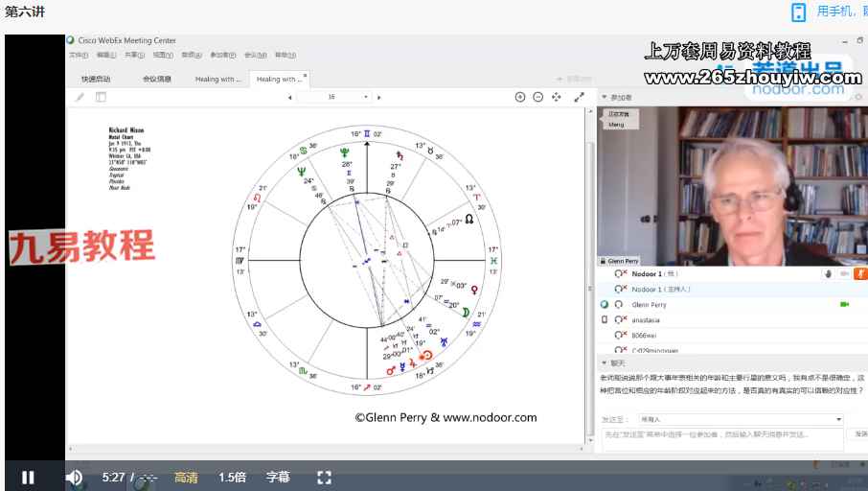This screenshot has height=491, width=868.
Task: Change video quality via 高清
Action: click(186, 478)
